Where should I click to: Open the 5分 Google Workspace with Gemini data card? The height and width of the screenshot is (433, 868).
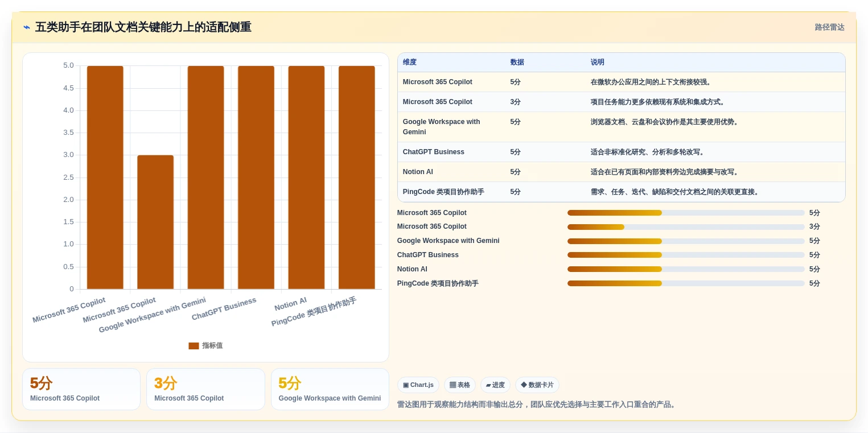330,389
